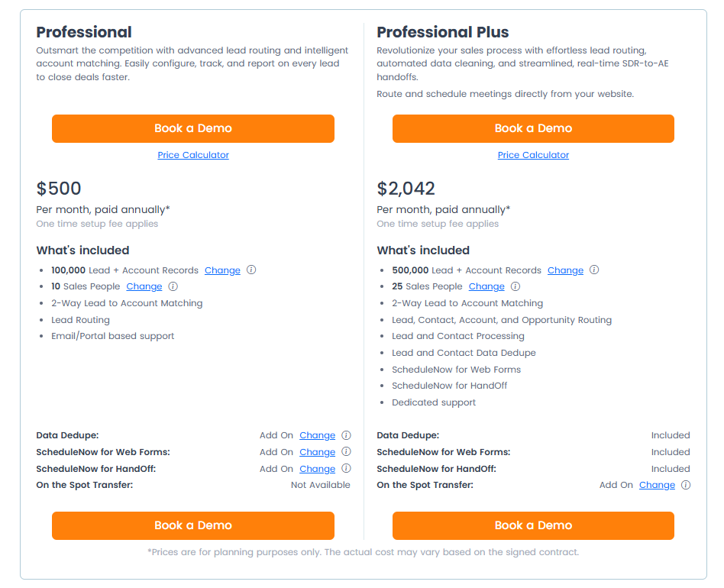Image resolution: width=724 pixels, height=588 pixels.
Task: Open Price Calculator link under Professional plan
Action: pyautogui.click(x=193, y=155)
